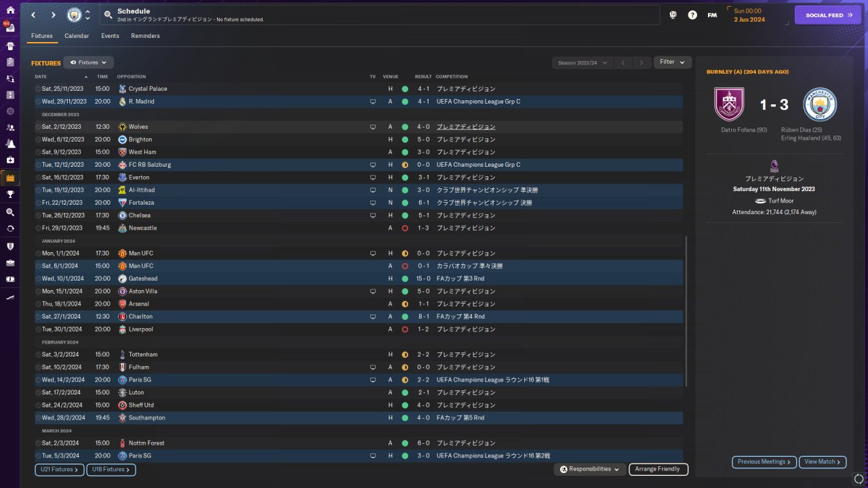Go to previous season with left chevron

point(623,63)
